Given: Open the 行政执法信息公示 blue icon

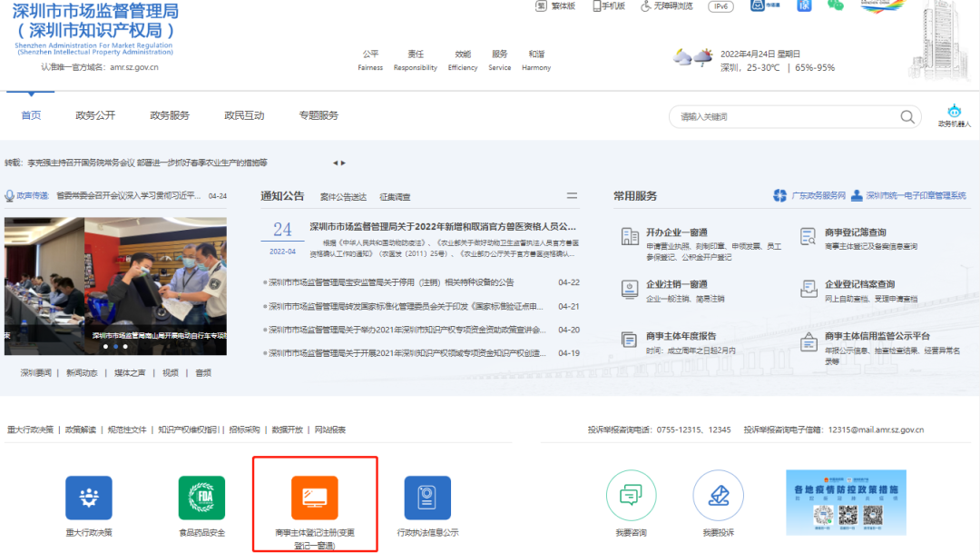Looking at the screenshot, I should click(427, 498).
